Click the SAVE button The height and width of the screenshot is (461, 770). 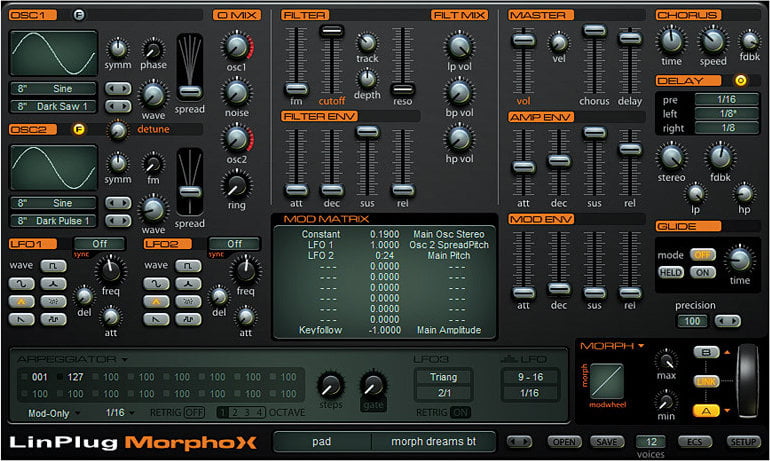tap(606, 442)
